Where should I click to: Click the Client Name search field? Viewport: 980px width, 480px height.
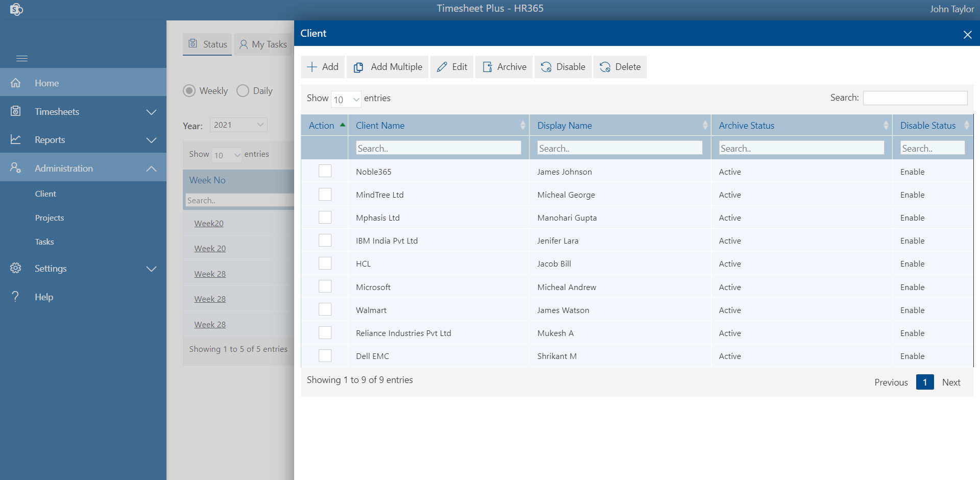tap(438, 148)
